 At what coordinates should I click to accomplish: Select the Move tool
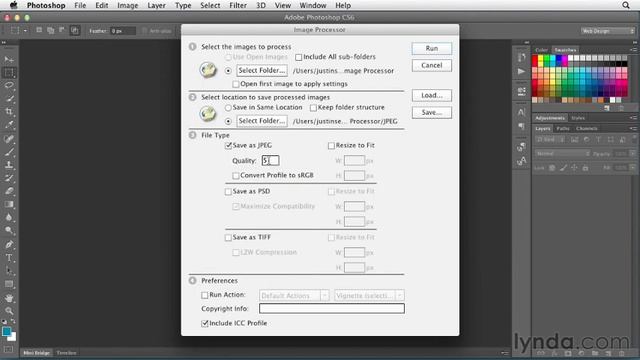[9, 60]
